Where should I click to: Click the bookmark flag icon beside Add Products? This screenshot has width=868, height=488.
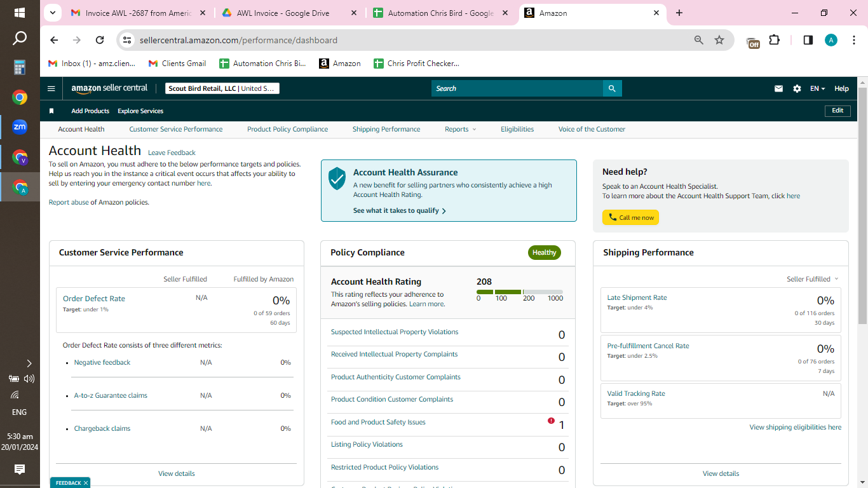click(x=51, y=111)
